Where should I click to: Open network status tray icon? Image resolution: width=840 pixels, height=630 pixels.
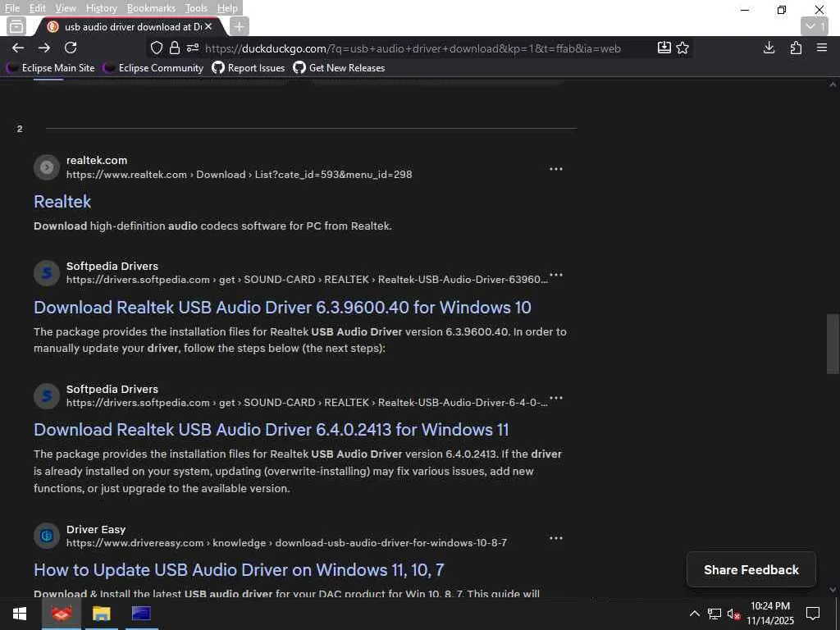pyautogui.click(x=714, y=614)
